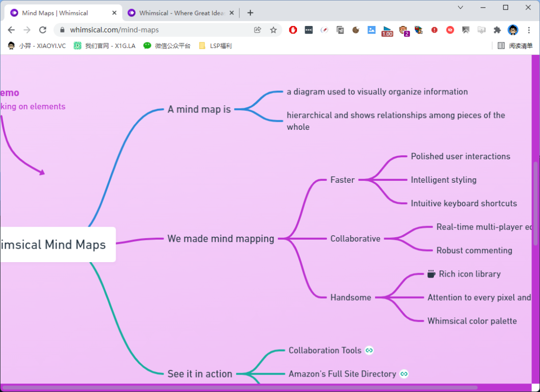Viewport: 540px width, 392px height.
Task: Bookmark this page with the star icon
Action: [x=273, y=30]
